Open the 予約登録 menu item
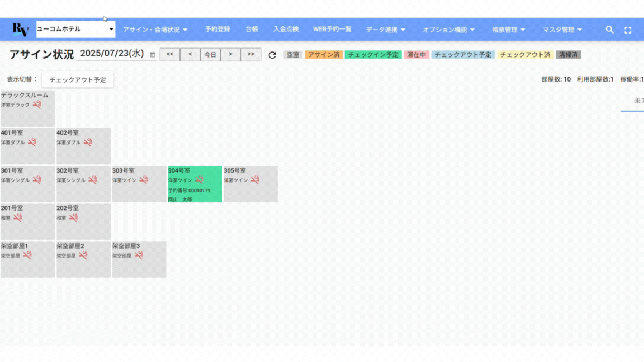The image size is (644, 362). (x=217, y=29)
